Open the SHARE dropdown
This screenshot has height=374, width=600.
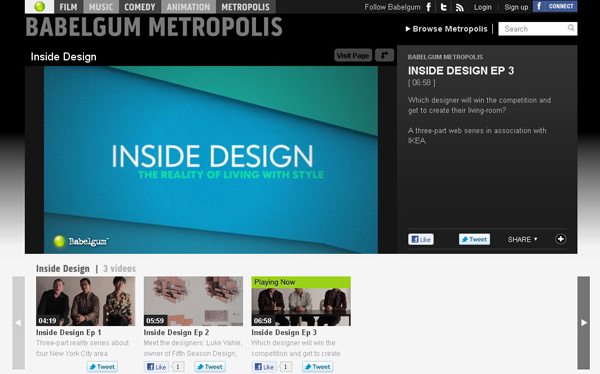tap(522, 239)
